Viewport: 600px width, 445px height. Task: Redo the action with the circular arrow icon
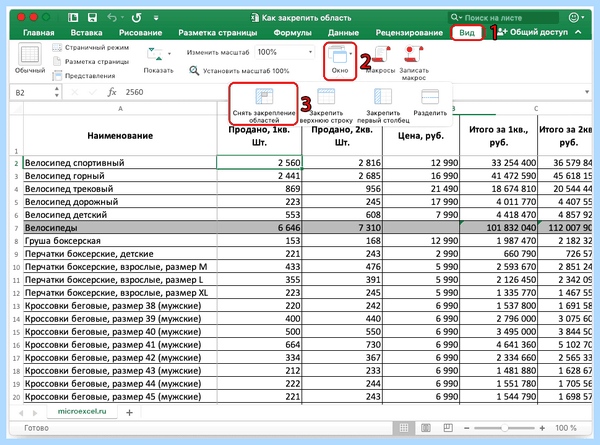click(136, 18)
